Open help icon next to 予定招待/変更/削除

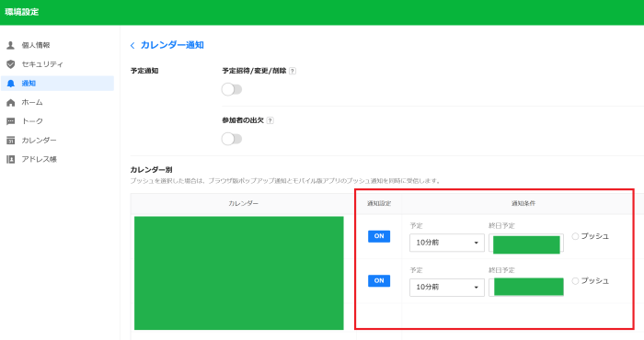pyautogui.click(x=293, y=71)
